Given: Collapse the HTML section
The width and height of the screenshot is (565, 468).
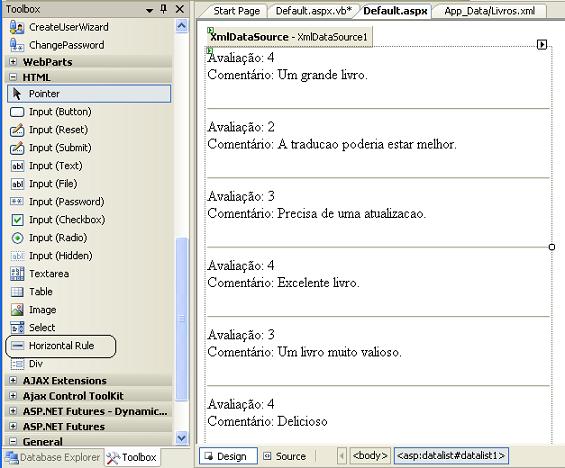Looking at the screenshot, I should pos(13,77).
